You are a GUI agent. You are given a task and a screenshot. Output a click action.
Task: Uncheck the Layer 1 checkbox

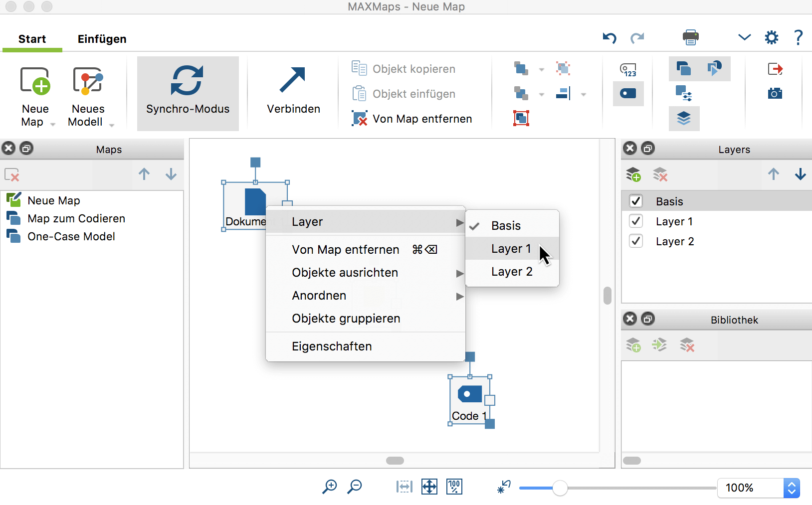coord(636,221)
